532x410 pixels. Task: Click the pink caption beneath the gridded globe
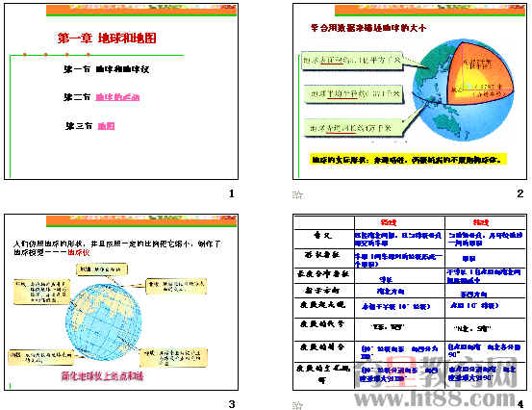pyautogui.click(x=103, y=376)
